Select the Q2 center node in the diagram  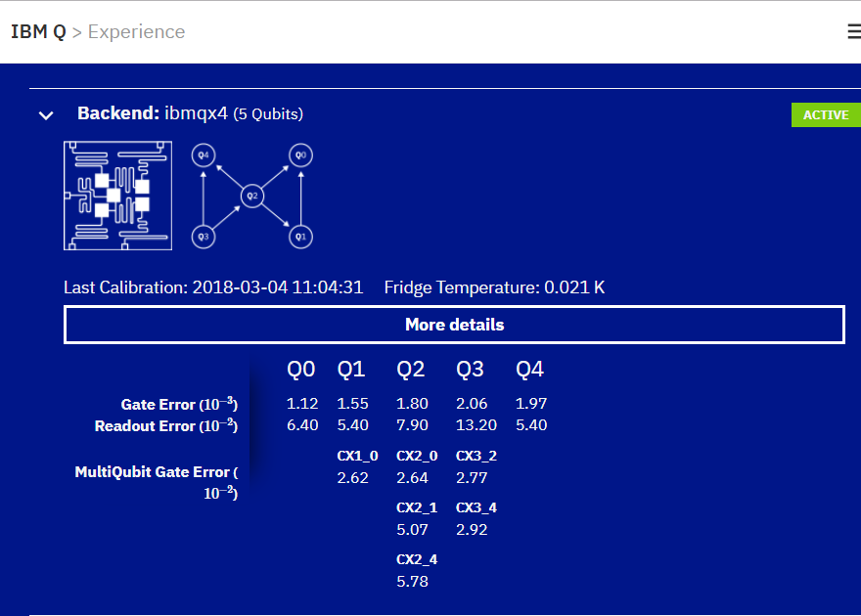[x=252, y=196]
